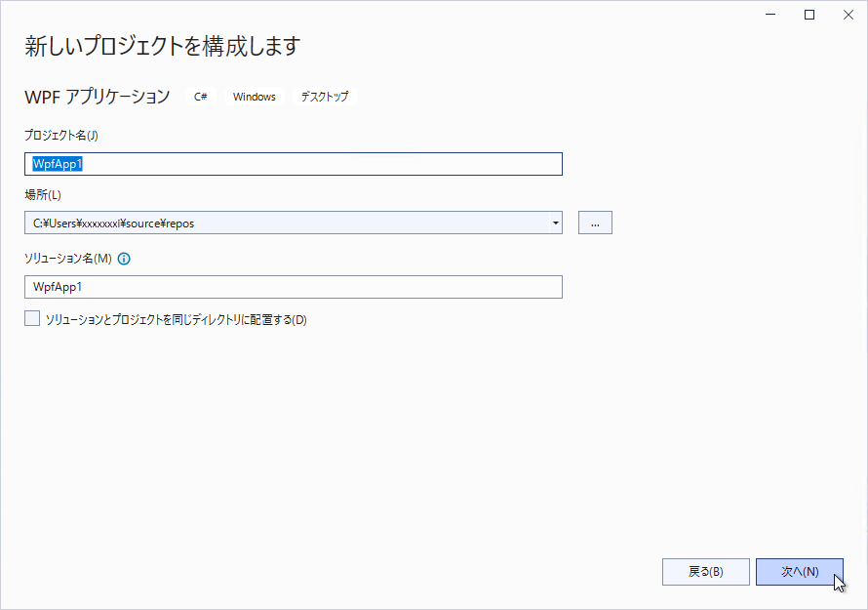This screenshot has height=610, width=868.
Task: Enable placing solution and project in same directory
Action: [32, 318]
